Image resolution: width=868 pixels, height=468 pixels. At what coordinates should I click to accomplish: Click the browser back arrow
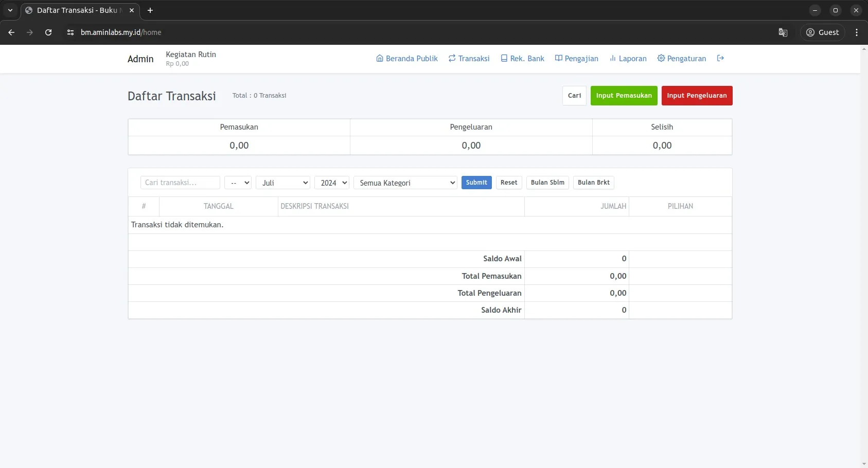(x=11, y=32)
